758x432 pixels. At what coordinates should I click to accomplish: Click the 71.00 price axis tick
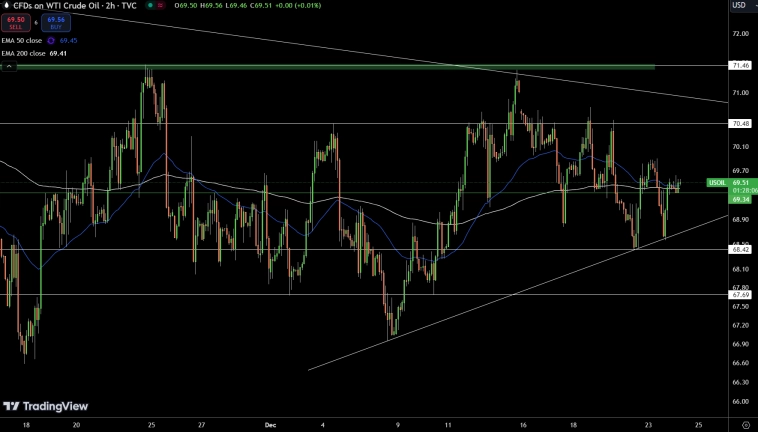point(741,93)
